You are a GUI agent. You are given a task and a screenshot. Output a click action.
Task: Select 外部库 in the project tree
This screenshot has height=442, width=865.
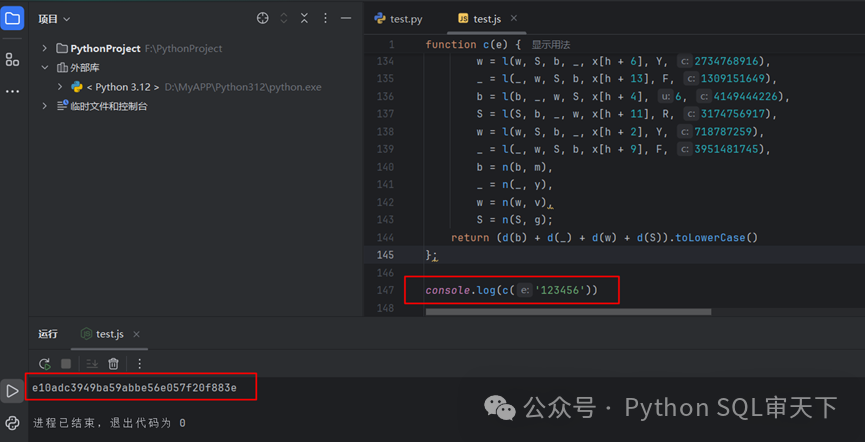pos(85,68)
